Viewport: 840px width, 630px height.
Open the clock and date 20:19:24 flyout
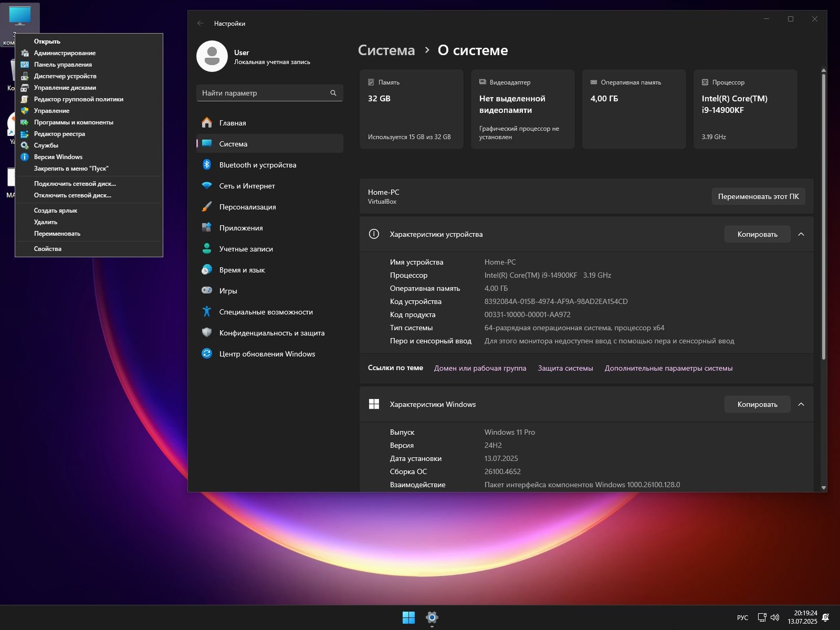click(x=802, y=617)
